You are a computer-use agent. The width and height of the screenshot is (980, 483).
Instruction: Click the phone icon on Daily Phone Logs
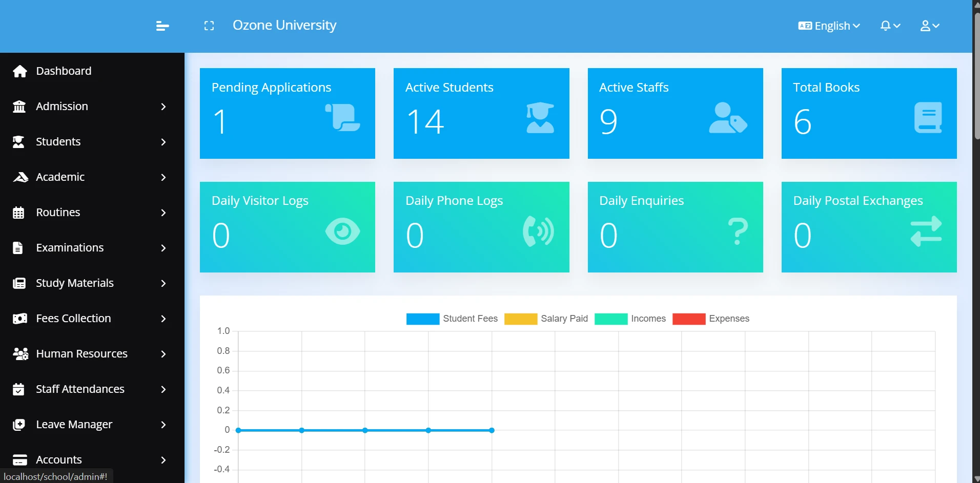pyautogui.click(x=538, y=232)
